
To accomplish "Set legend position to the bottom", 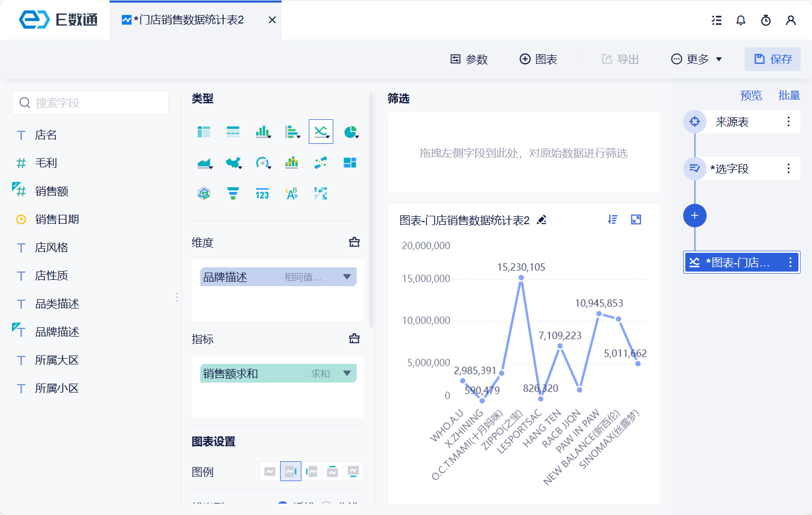I will [x=353, y=471].
